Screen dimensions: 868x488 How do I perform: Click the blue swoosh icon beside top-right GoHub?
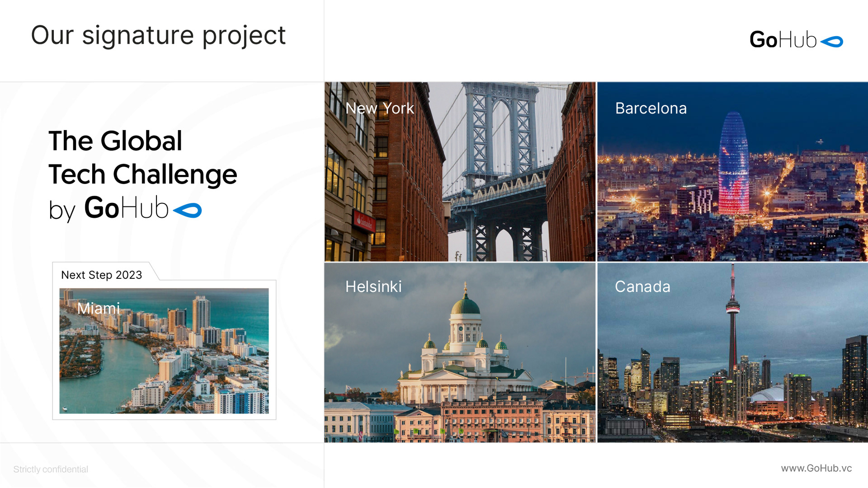(x=832, y=42)
